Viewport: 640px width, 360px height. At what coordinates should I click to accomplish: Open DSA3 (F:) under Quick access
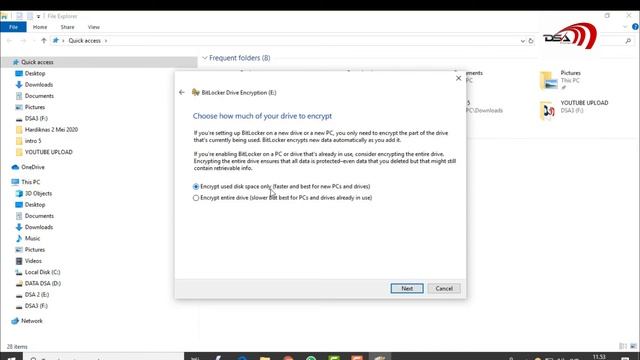point(36,118)
